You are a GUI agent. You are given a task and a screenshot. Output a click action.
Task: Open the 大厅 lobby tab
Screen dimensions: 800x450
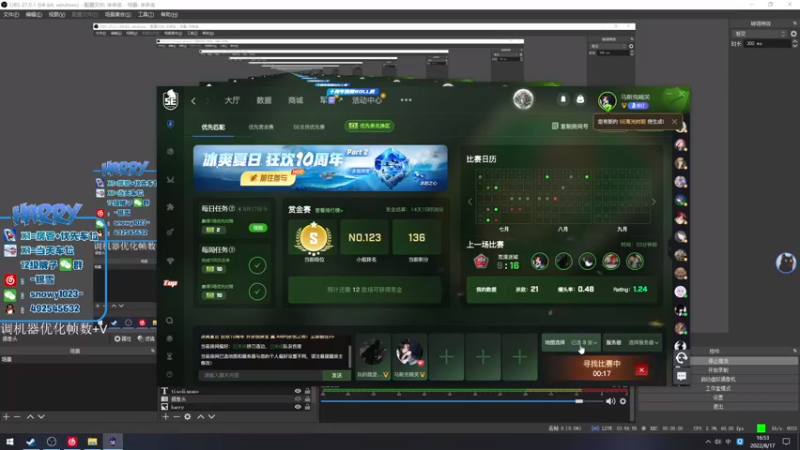[232, 101]
